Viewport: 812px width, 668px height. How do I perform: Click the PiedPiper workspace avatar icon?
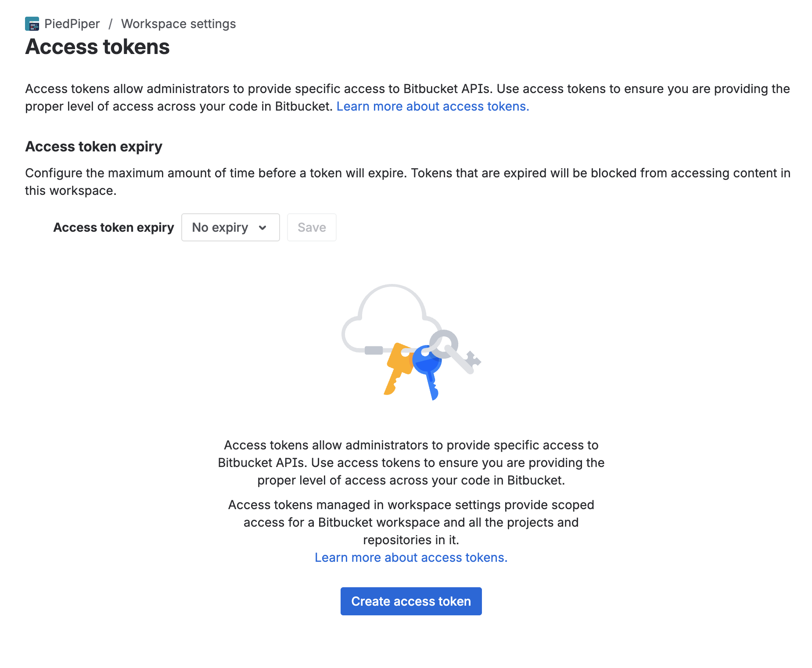point(32,24)
